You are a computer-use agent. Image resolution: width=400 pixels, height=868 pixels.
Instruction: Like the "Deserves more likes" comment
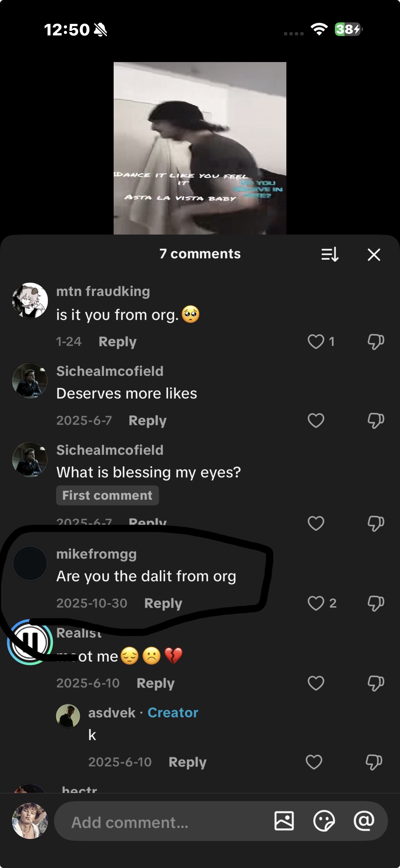pyautogui.click(x=316, y=420)
